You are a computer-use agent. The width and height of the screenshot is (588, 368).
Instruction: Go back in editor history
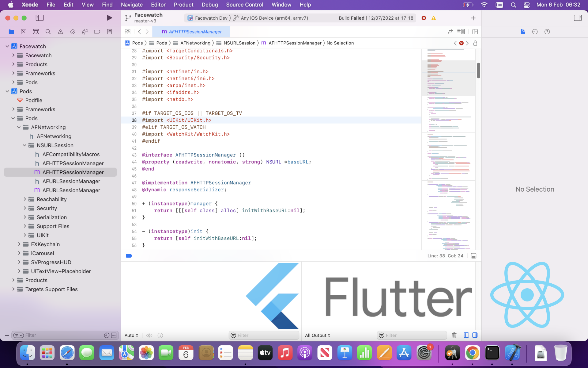click(x=139, y=32)
